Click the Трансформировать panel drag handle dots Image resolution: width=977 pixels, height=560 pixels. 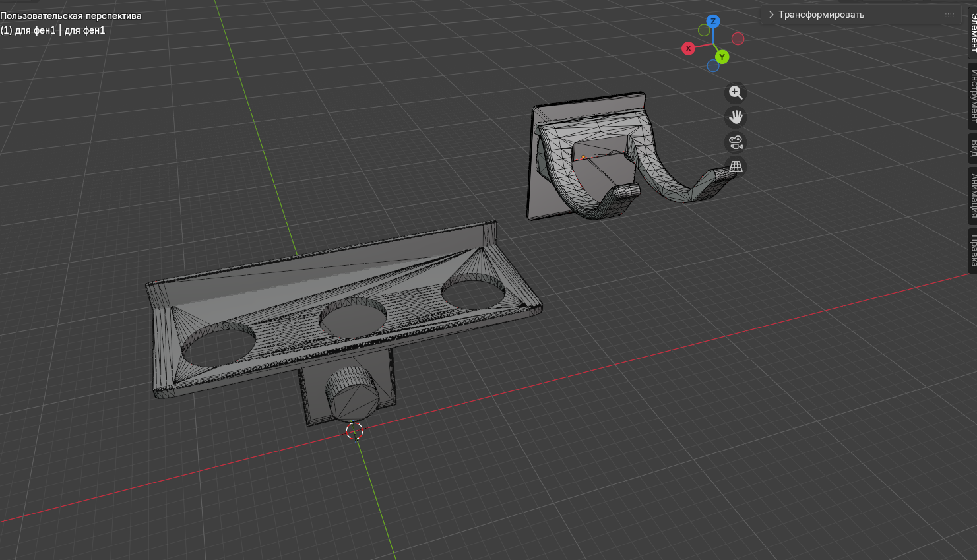click(949, 15)
